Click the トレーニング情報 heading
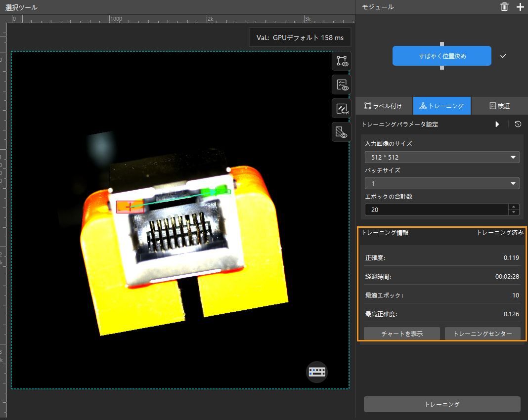This screenshot has height=420, width=528. point(385,233)
